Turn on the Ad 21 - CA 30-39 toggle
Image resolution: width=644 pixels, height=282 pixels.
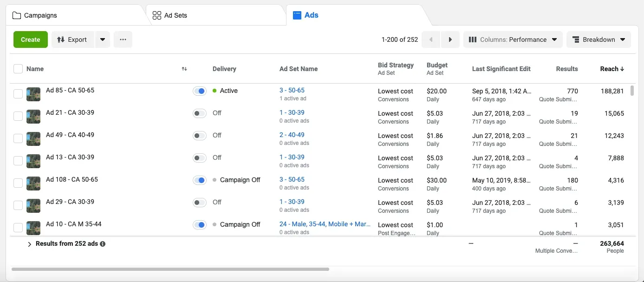point(200,113)
